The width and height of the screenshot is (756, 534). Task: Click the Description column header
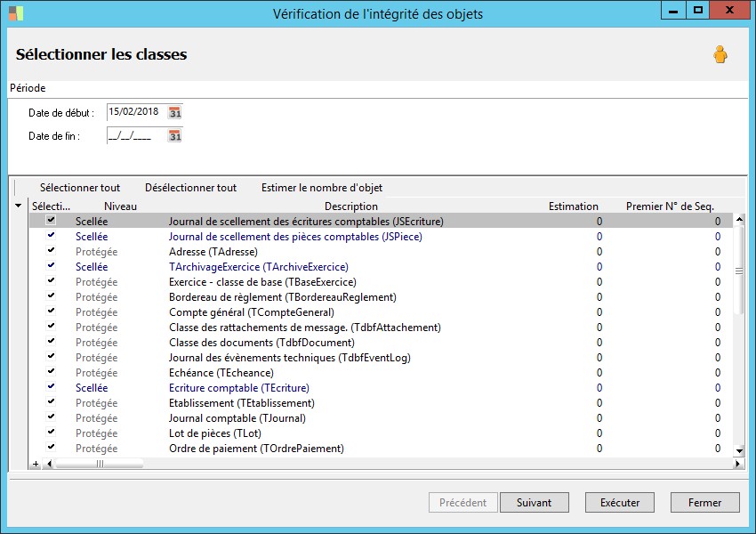(x=351, y=206)
